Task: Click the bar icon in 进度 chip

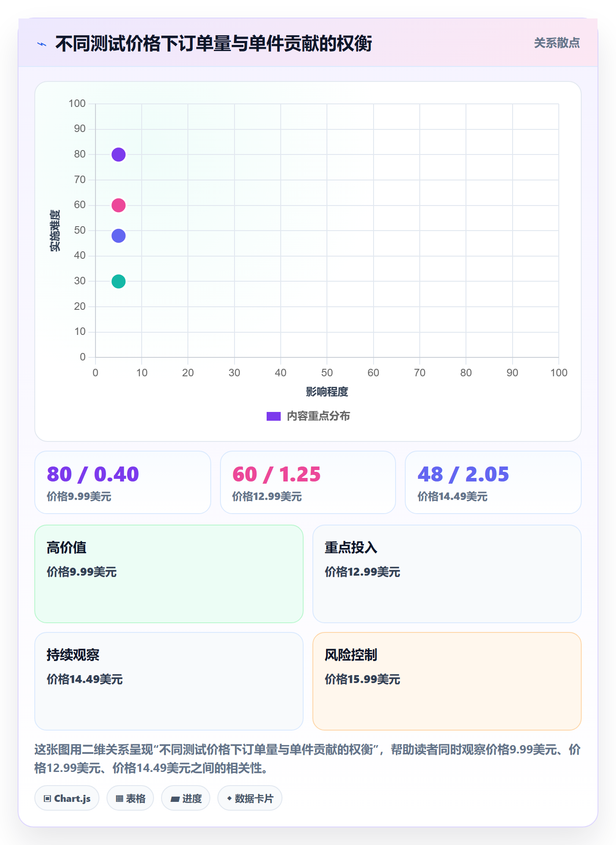Action: click(175, 799)
